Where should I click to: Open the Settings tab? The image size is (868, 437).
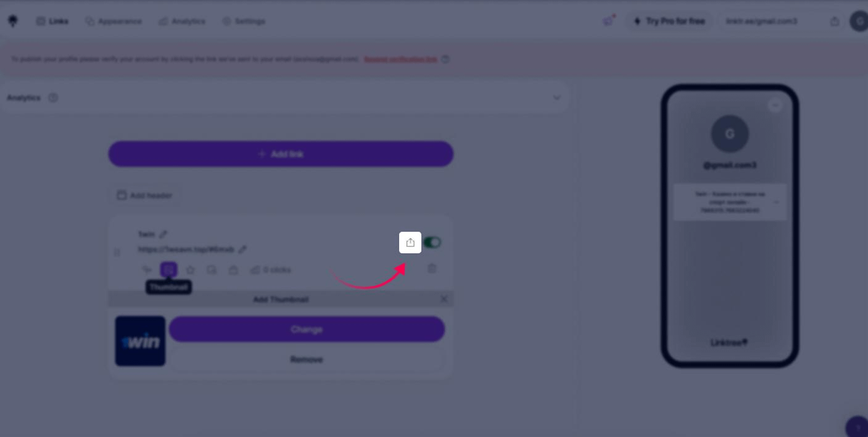click(x=244, y=21)
